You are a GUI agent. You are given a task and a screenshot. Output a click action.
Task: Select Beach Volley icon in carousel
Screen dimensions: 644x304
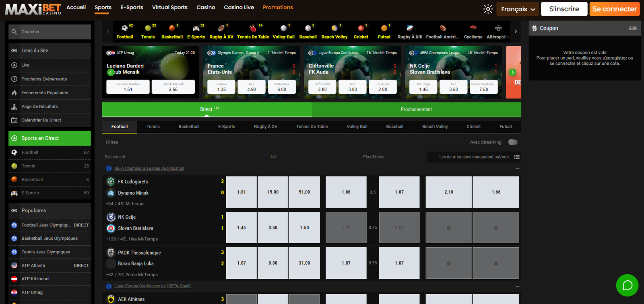[x=334, y=28]
